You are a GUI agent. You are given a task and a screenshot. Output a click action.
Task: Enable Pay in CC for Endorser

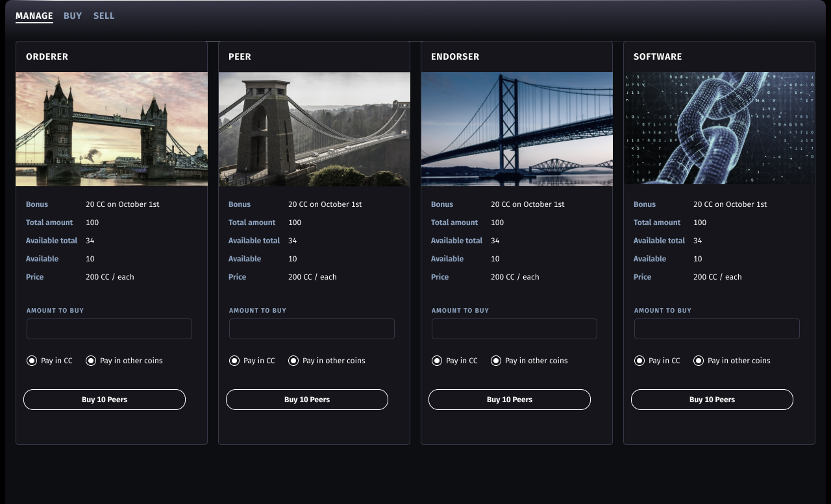(x=437, y=361)
